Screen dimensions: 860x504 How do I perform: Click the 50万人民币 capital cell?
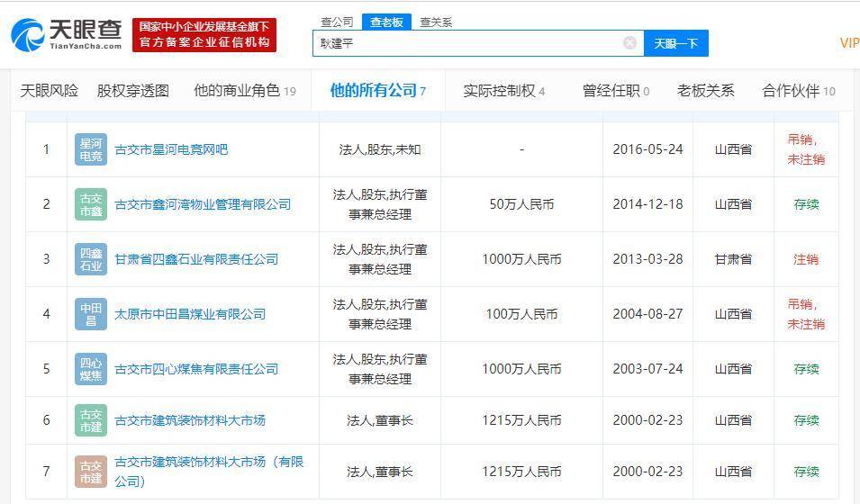tap(521, 204)
